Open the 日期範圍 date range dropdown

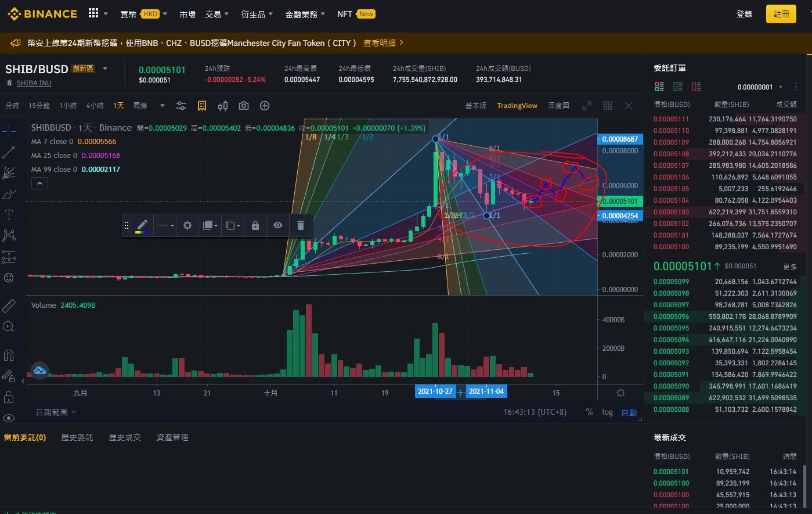tap(56, 412)
